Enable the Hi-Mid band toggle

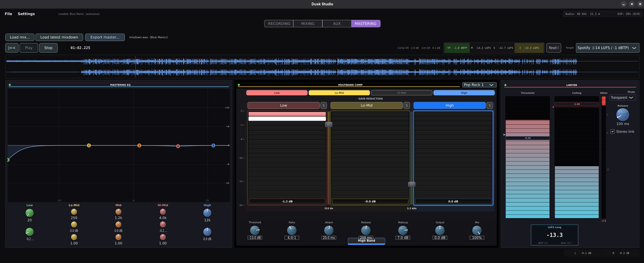(402, 93)
